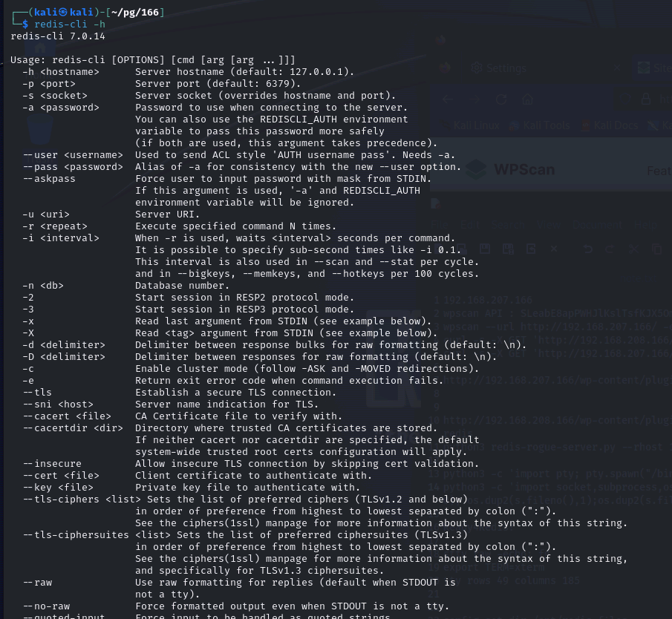
Task: Click the '--raw' option text
Action: click(37, 583)
